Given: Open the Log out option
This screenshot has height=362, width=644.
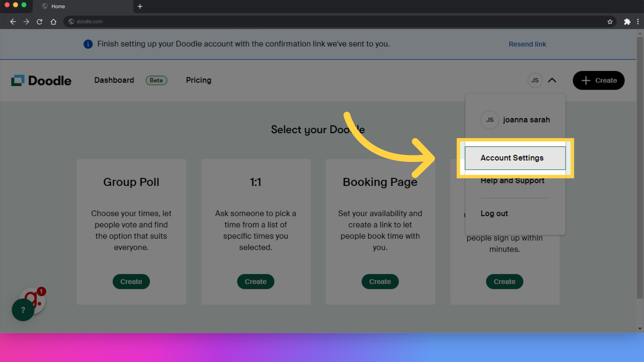Looking at the screenshot, I should pos(494,214).
